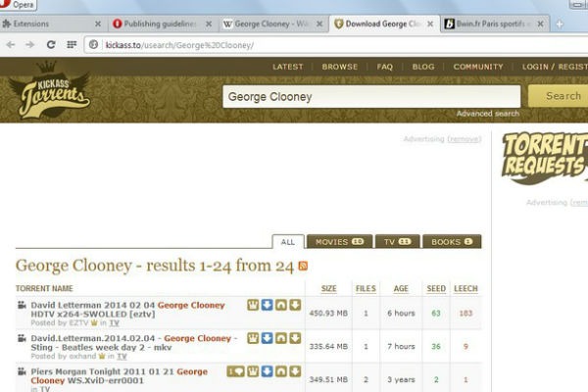Reload the page with refresh icon
The image size is (588, 392).
pos(51,45)
